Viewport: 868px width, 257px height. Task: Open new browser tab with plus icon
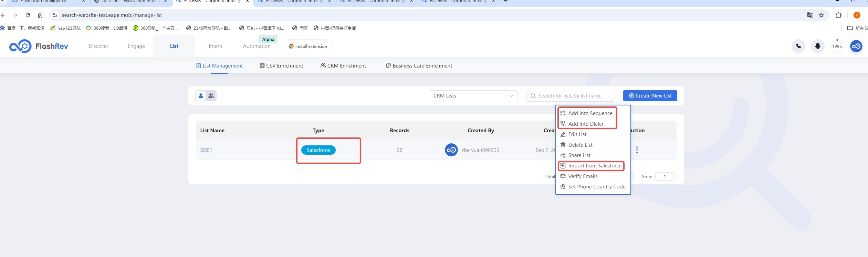pos(506,1)
